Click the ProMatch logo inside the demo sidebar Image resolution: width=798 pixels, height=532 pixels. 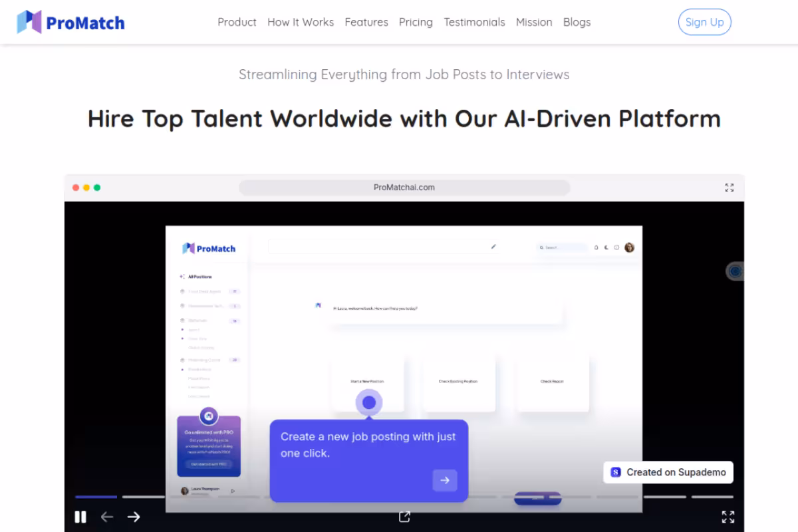click(209, 249)
